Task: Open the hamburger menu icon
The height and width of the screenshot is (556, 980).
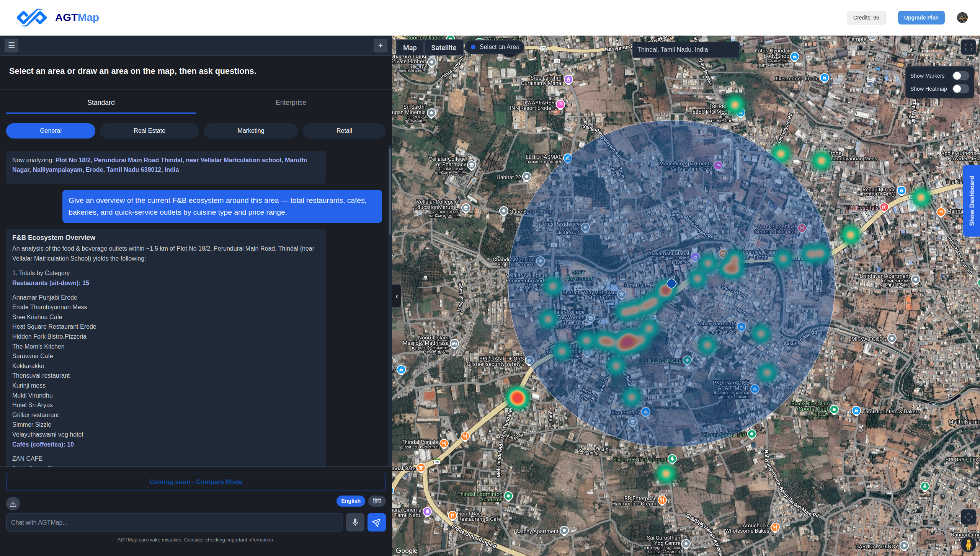Action: coord(11,46)
